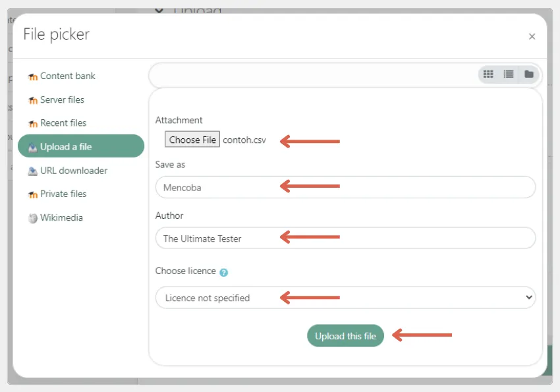This screenshot has height=392, width=560.
Task: Click the contoh.csv filename label
Action: point(244,140)
